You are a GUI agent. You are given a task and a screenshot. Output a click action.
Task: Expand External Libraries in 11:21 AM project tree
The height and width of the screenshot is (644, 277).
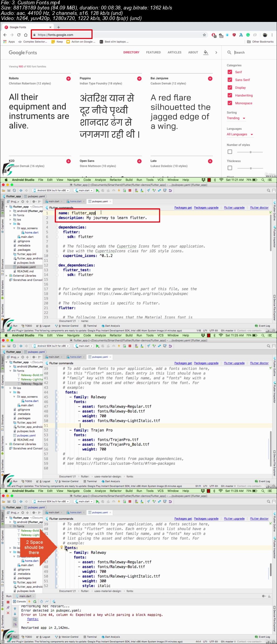(6, 276)
